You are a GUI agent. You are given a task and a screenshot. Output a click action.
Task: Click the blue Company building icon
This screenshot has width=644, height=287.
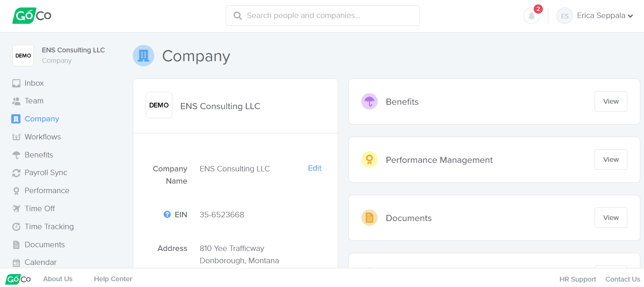click(x=143, y=55)
